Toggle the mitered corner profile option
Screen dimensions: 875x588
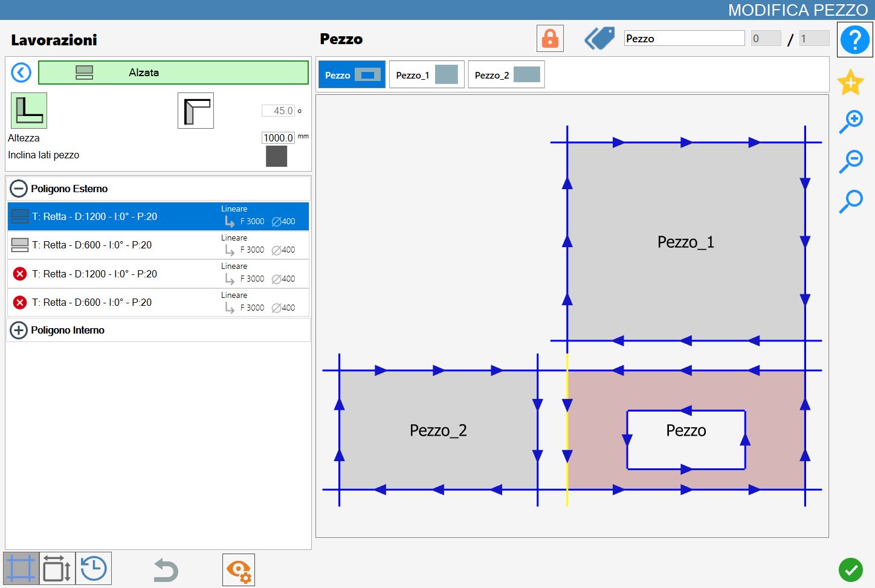[196, 111]
